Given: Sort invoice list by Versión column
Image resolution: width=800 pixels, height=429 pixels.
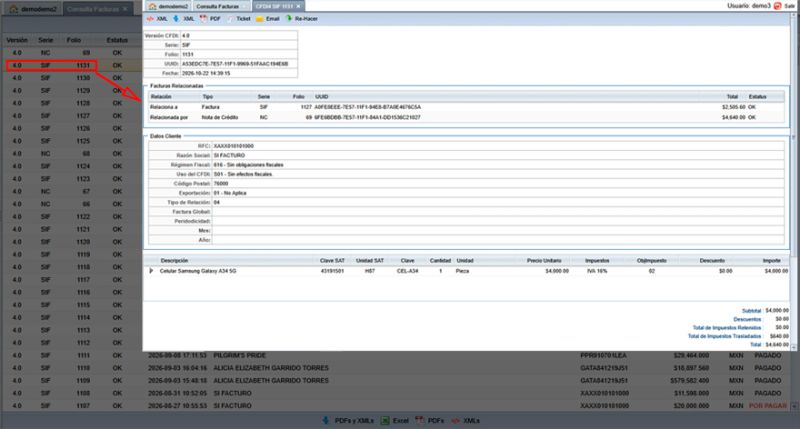Looking at the screenshot, I should click(17, 40).
